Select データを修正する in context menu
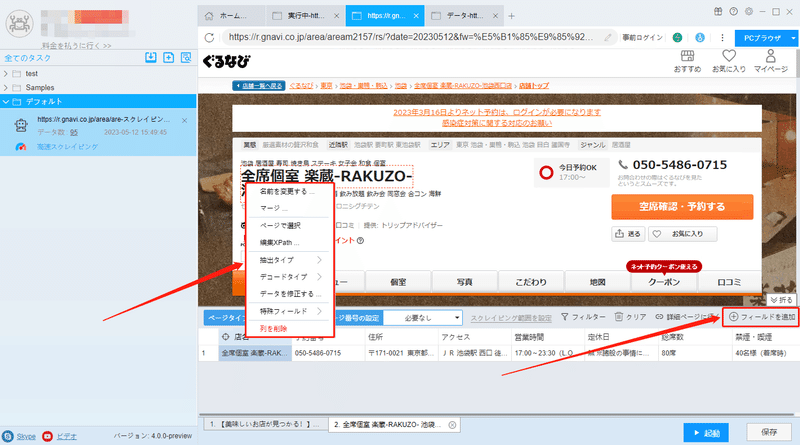800x445 pixels. [290, 294]
